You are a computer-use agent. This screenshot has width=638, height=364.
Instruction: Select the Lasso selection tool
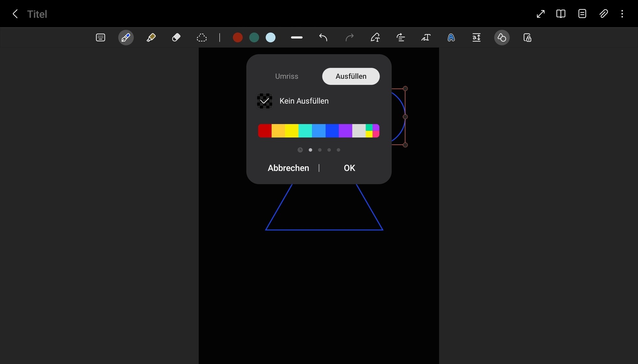(x=202, y=38)
